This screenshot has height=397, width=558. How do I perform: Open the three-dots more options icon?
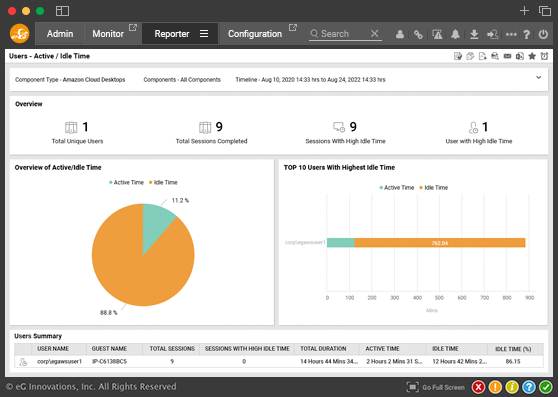[x=511, y=34]
